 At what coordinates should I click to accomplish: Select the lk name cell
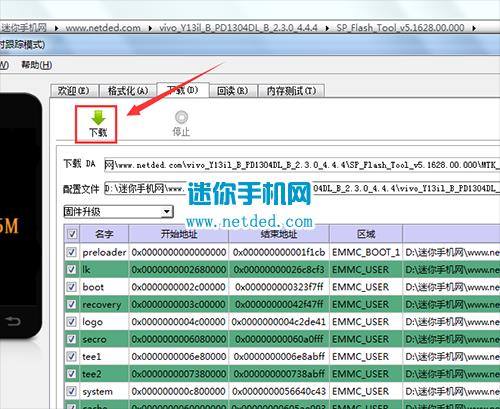[x=104, y=269]
